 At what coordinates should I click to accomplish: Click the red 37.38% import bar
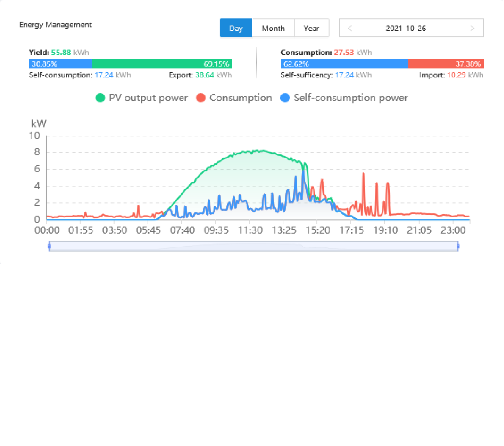(x=446, y=64)
